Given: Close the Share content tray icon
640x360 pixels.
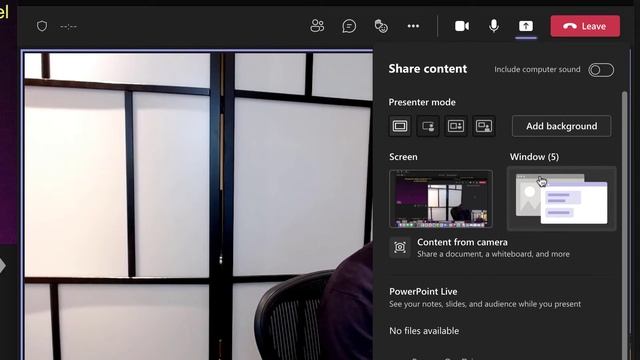Looking at the screenshot, I should pos(526,26).
